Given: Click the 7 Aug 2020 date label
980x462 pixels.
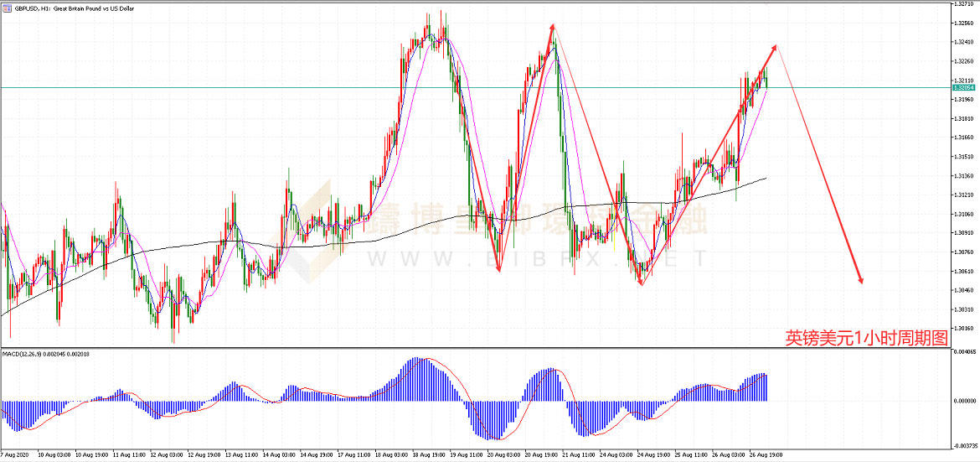Looking at the screenshot, I should [17, 455].
